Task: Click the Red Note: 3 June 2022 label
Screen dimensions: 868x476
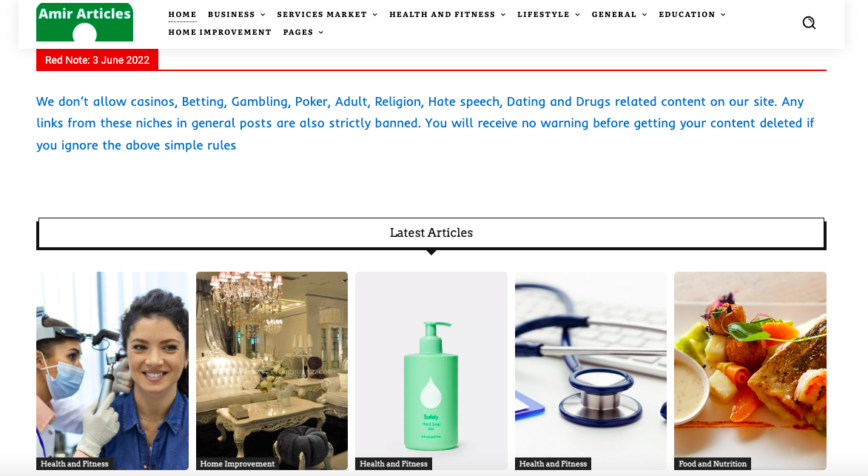Action: 98,60
